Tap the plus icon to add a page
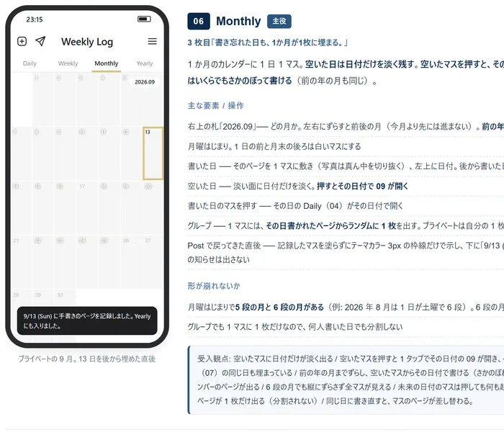Screen dimensions: 504x435 [x=22, y=42]
